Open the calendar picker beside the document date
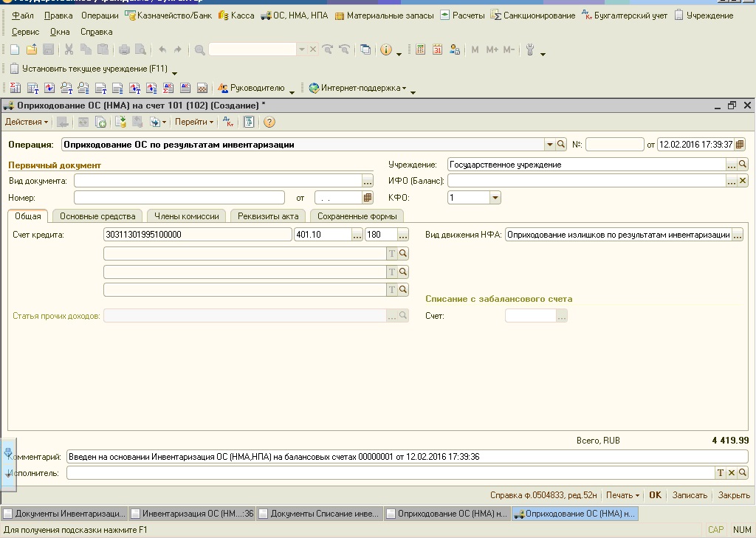Viewport: 756px width, 538px height. pos(740,145)
